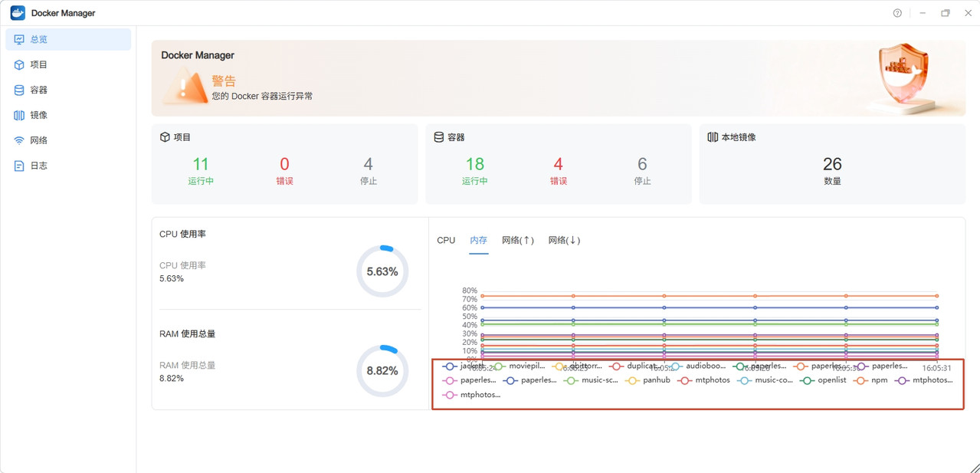The height and width of the screenshot is (473, 980).
Task: Click the 警告 warning heading text
Action: [x=224, y=80]
